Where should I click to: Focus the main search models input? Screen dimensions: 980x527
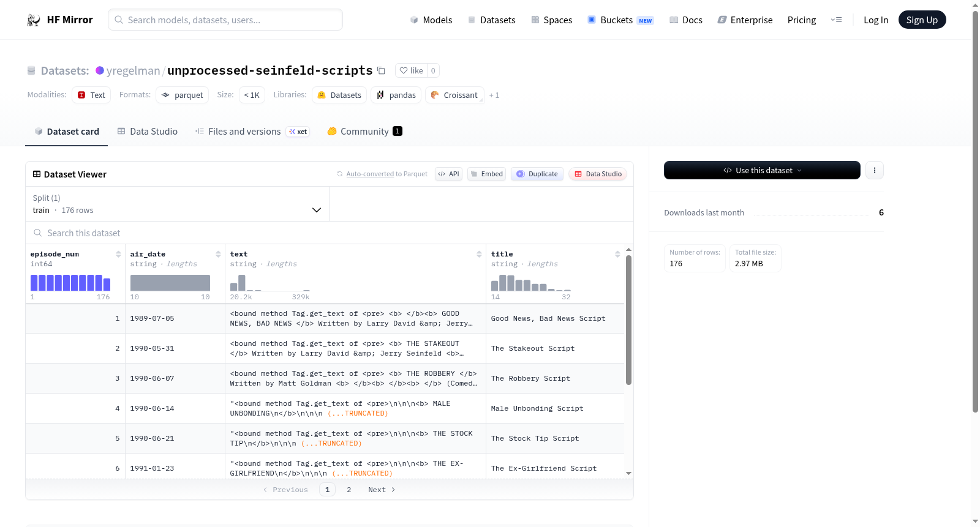tap(225, 20)
